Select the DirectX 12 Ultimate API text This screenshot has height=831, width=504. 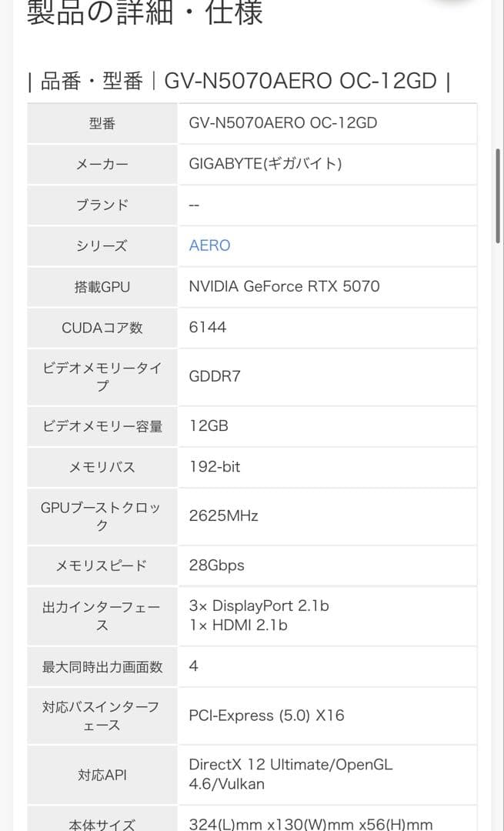pos(289,764)
